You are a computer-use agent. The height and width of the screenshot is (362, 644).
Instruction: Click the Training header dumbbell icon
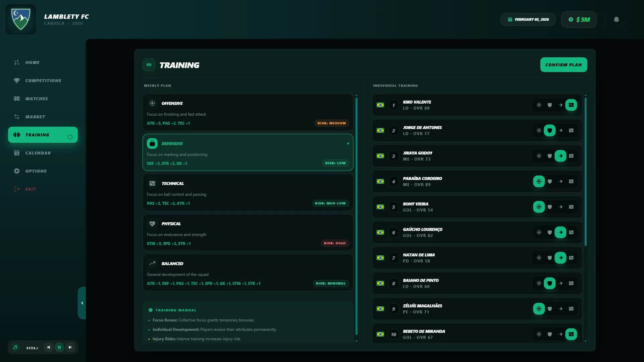pos(149,65)
